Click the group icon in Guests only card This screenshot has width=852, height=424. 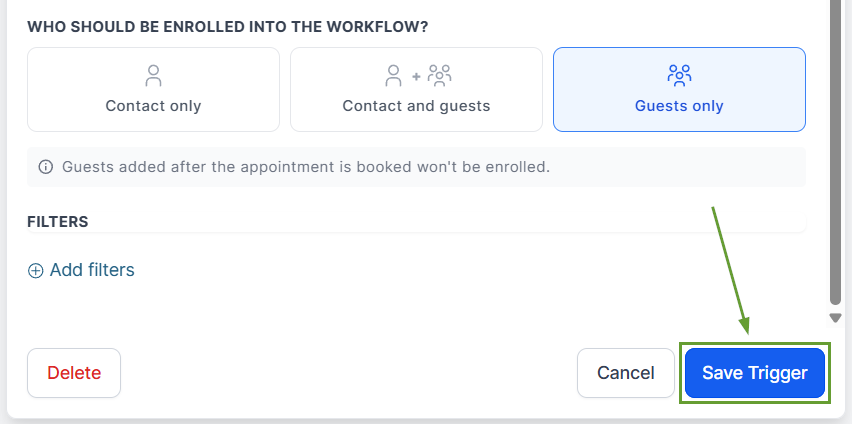tap(679, 75)
